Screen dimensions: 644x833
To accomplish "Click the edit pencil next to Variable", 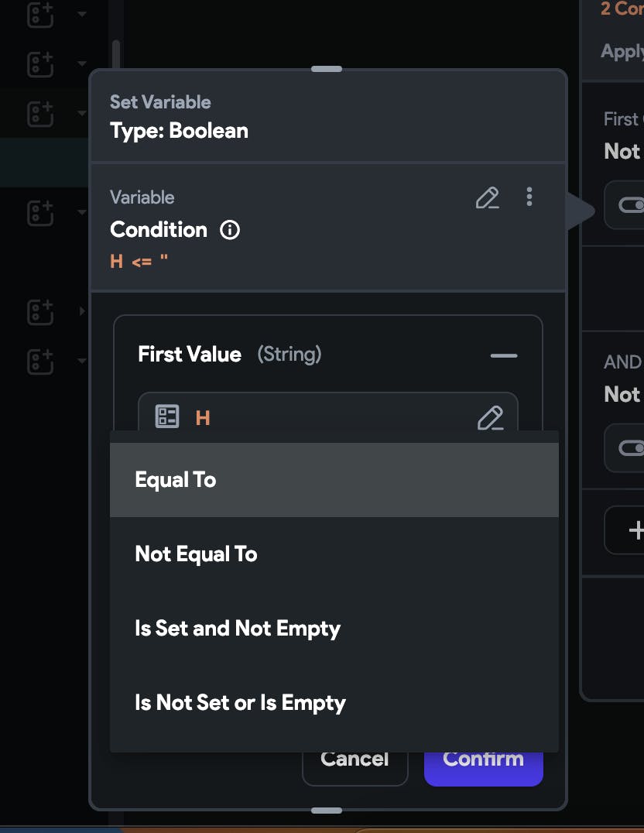I will point(487,198).
